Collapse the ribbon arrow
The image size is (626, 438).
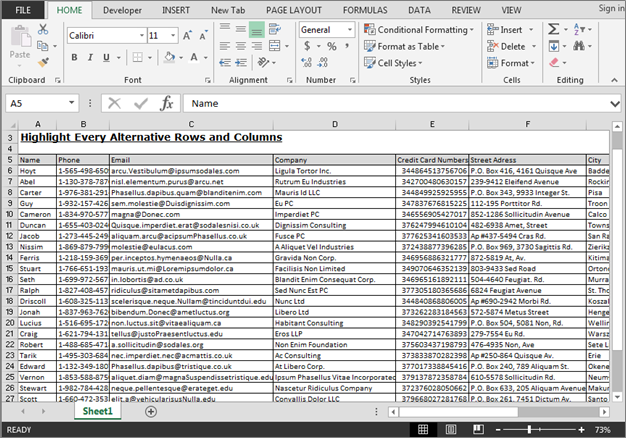(614, 80)
